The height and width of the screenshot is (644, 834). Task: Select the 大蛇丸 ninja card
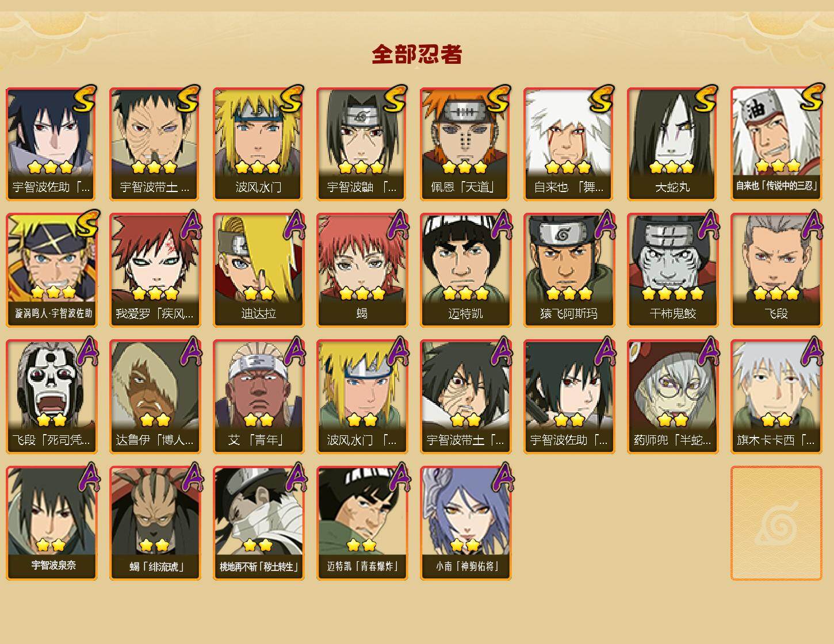[673, 144]
